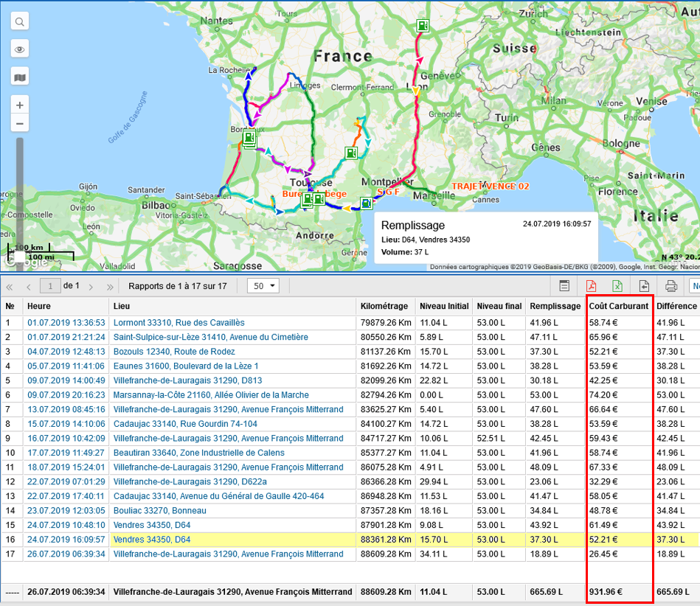Screen dimensions: 700x606
Task: Go to first page of reports
Action: (x=10, y=287)
